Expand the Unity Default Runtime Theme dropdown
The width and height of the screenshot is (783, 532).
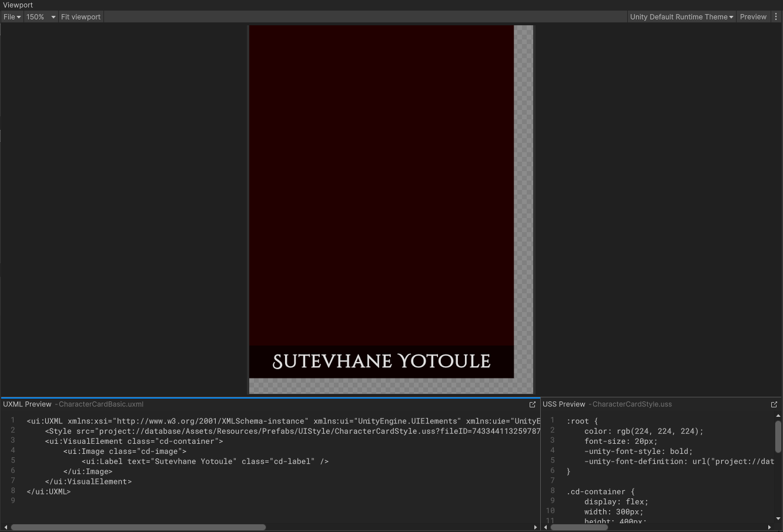681,17
